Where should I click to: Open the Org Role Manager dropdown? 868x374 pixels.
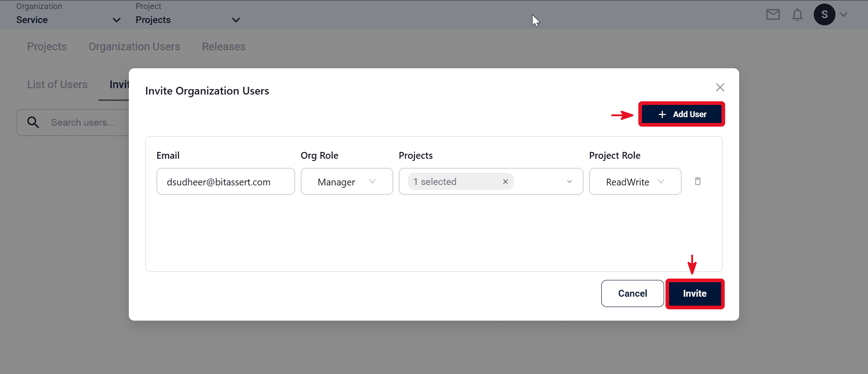pyautogui.click(x=347, y=181)
